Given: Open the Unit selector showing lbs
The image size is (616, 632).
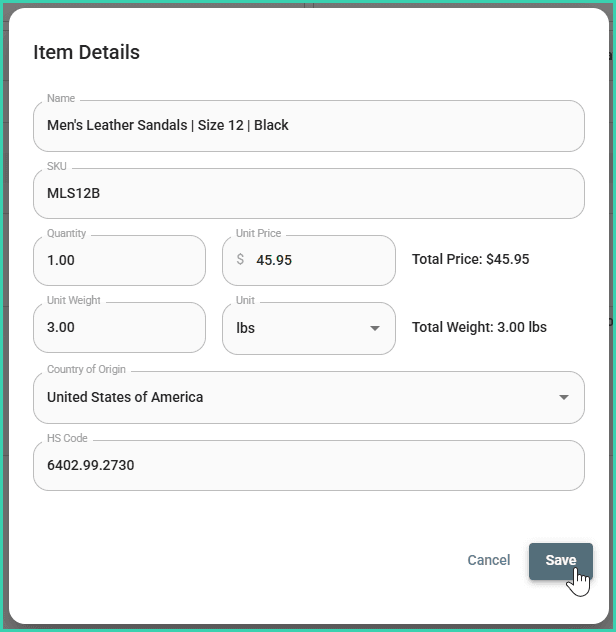Looking at the screenshot, I should (x=308, y=328).
